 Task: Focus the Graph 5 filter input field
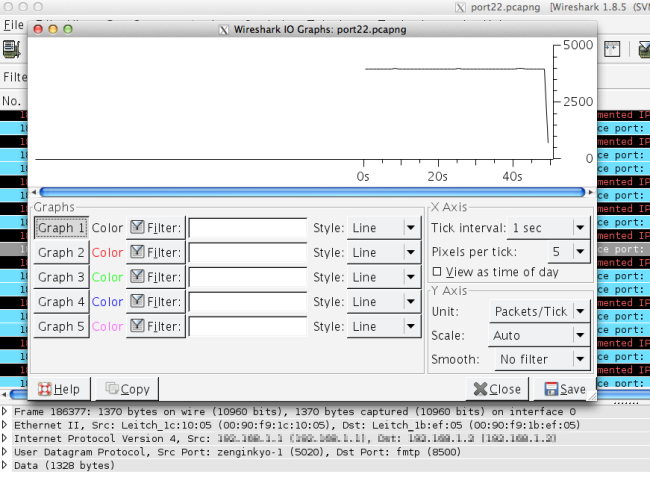(248, 326)
